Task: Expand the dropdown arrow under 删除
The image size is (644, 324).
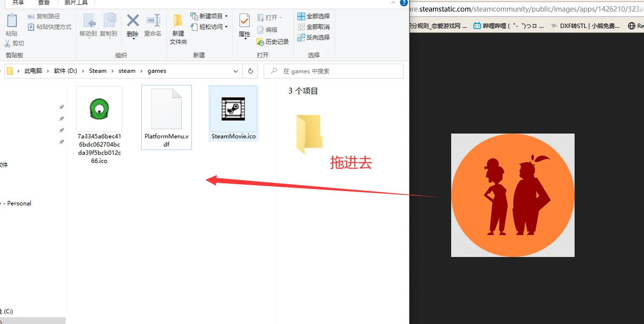Action: click(133, 39)
